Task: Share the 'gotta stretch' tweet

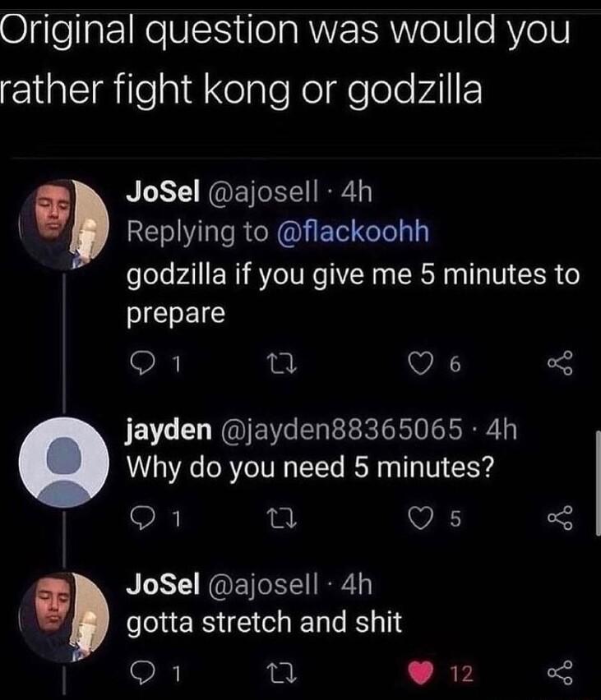Action: (x=560, y=673)
